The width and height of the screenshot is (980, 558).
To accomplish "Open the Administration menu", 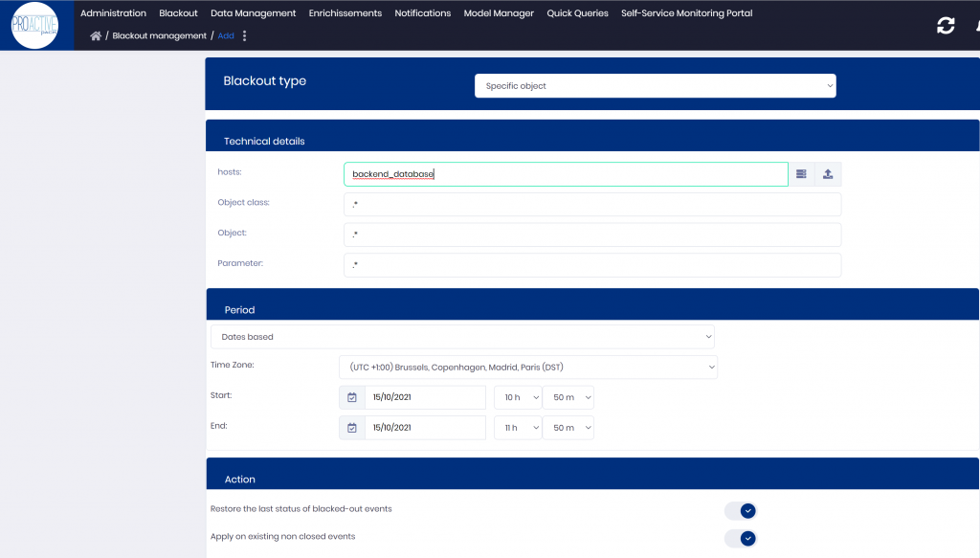I will 113,13.
